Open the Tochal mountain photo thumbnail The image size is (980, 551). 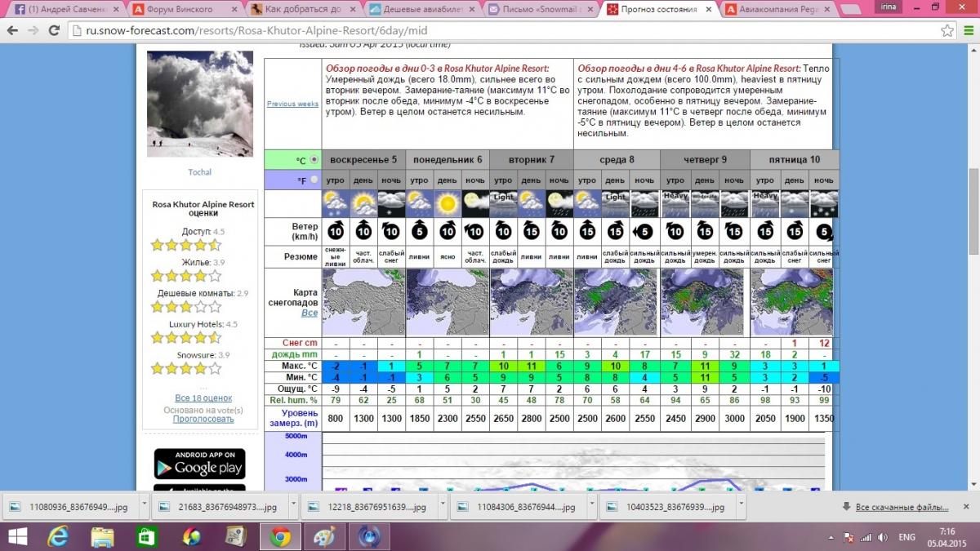[x=200, y=104]
